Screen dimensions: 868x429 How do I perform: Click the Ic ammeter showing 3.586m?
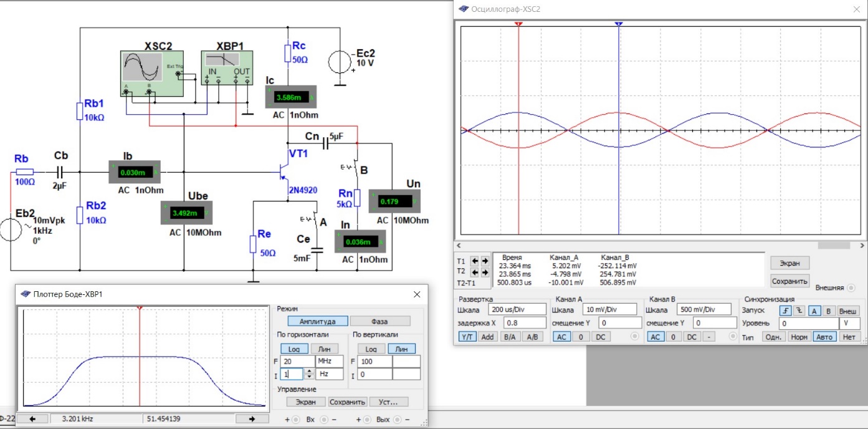(x=291, y=98)
